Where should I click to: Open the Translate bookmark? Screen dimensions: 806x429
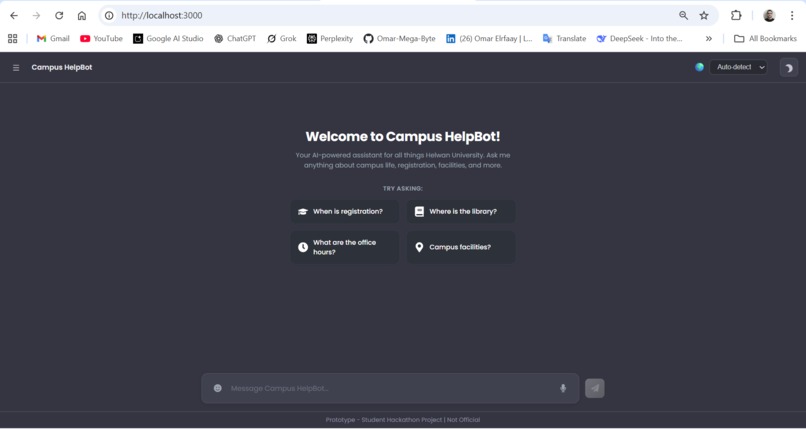click(564, 39)
